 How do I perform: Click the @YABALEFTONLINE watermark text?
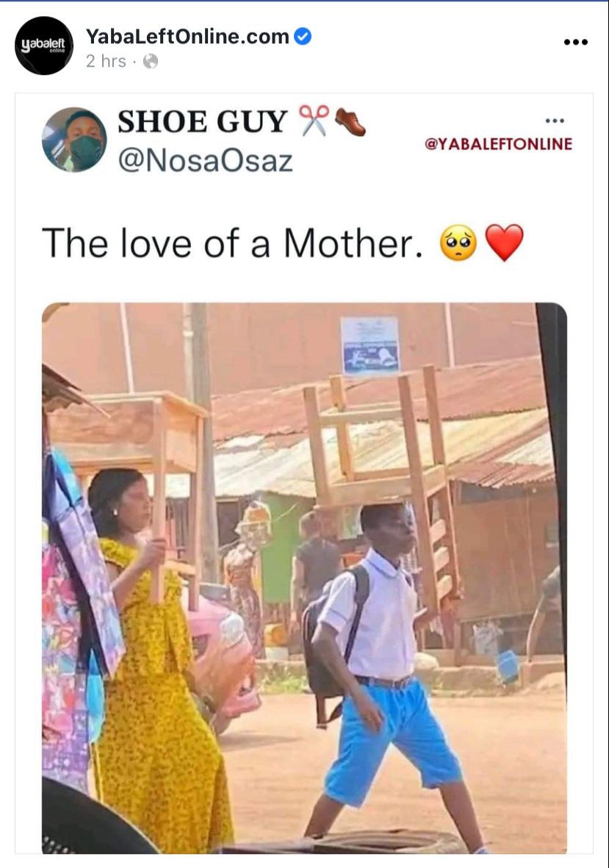pyautogui.click(x=498, y=144)
